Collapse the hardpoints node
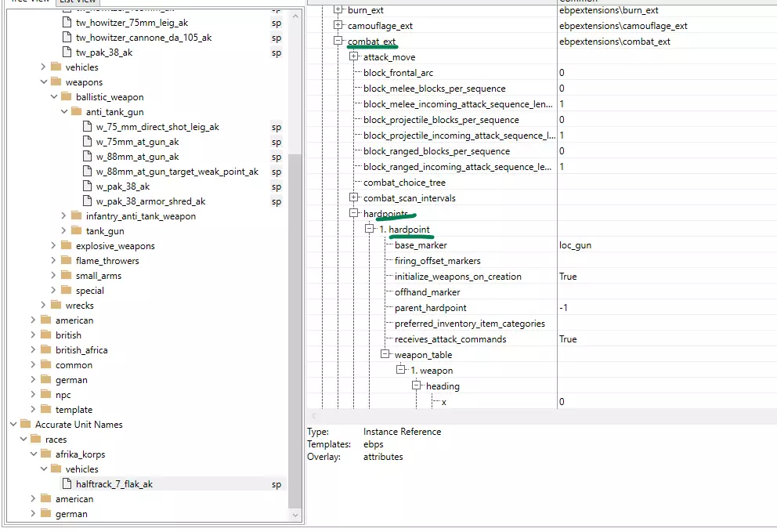777x532 pixels. point(354,212)
